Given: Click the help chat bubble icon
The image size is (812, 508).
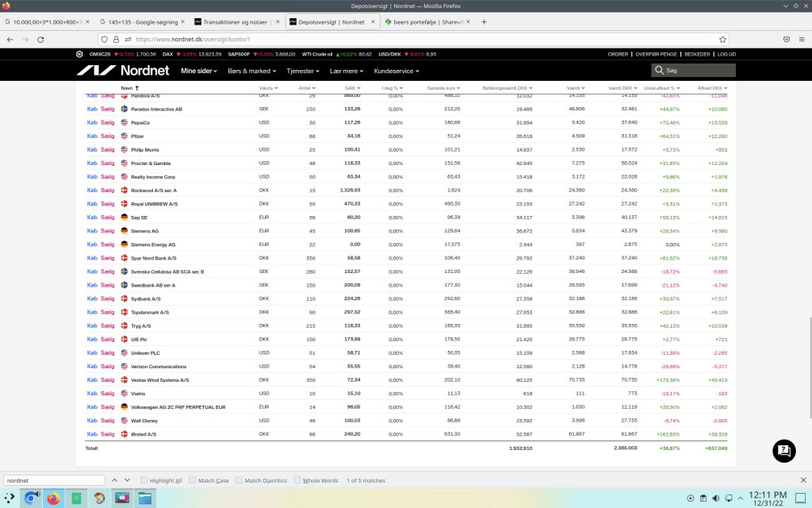Looking at the screenshot, I should pyautogui.click(x=783, y=451).
